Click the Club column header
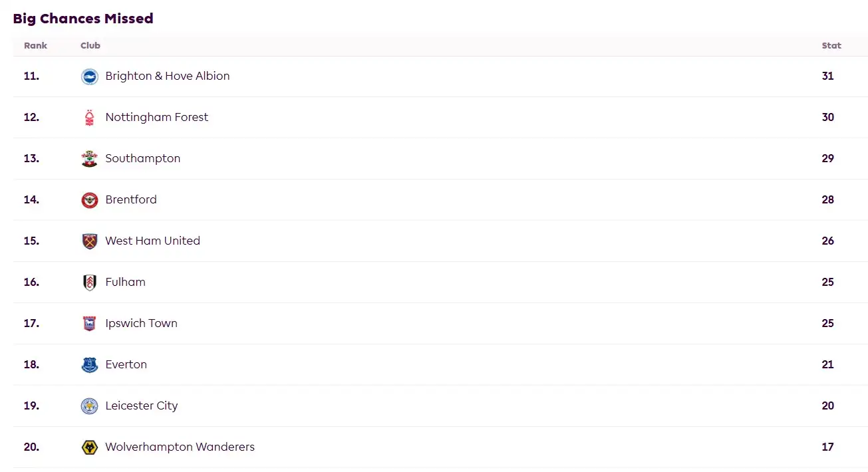Viewport: 868px width, 472px height. [x=90, y=46]
